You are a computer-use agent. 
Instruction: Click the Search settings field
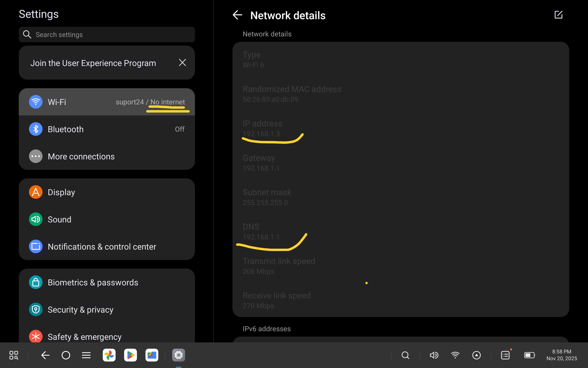coord(107,35)
